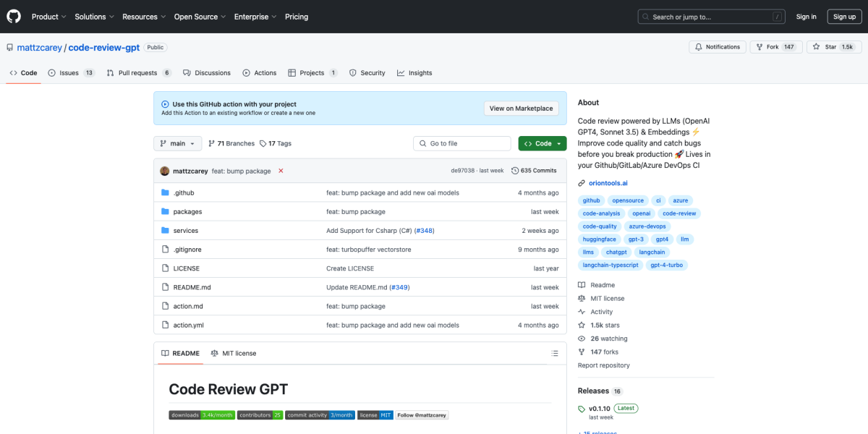
Task: Click the Activity pulse icon in sidebar
Action: click(x=580, y=311)
